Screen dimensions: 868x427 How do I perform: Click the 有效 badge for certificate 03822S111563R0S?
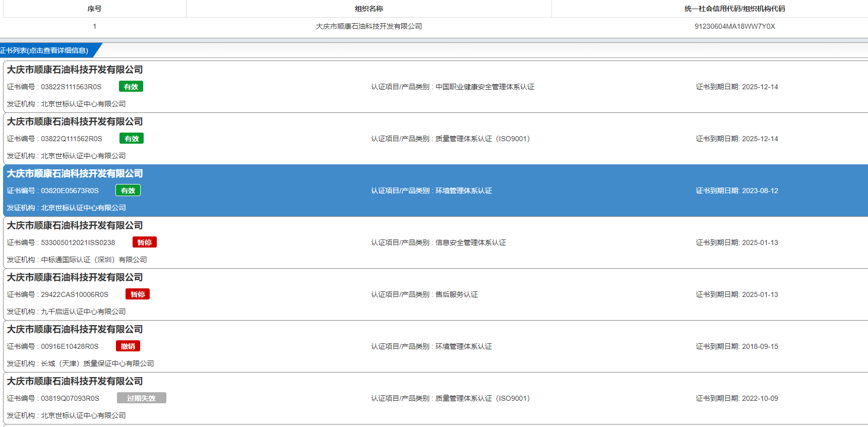click(131, 87)
